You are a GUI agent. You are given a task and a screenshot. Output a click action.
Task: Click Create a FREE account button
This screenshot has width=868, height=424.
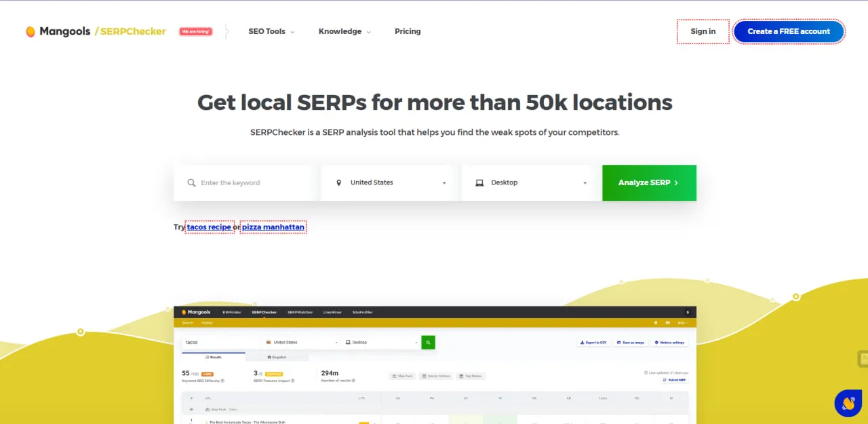pos(789,31)
